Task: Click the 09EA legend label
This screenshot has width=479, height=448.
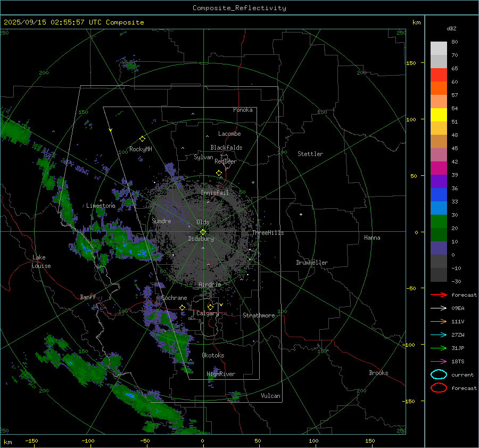Action: [x=458, y=308]
